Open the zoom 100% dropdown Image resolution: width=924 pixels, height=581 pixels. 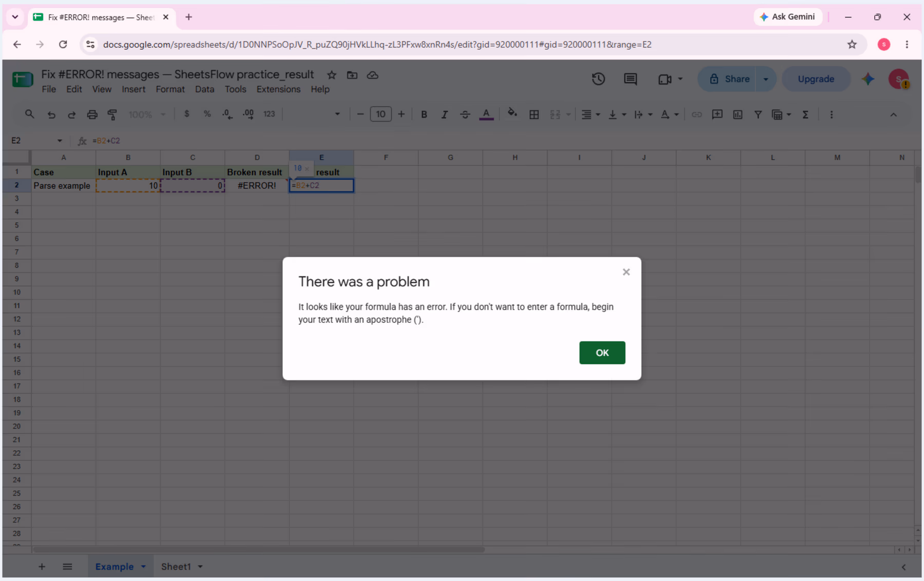click(x=147, y=114)
